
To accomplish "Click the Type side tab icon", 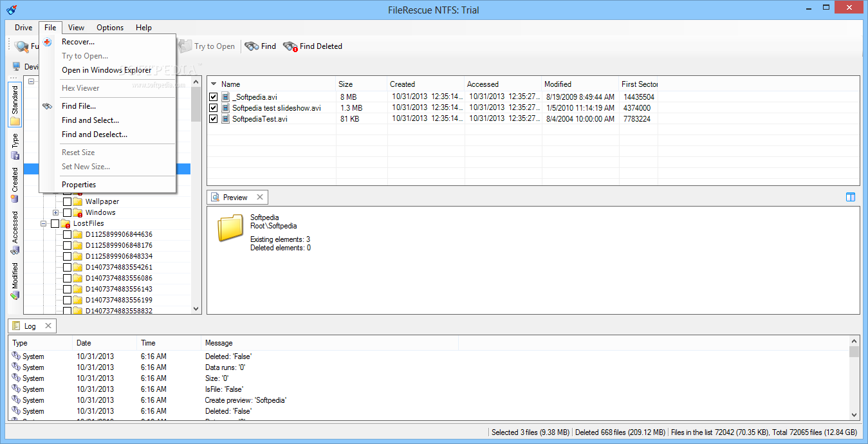I will (15, 155).
